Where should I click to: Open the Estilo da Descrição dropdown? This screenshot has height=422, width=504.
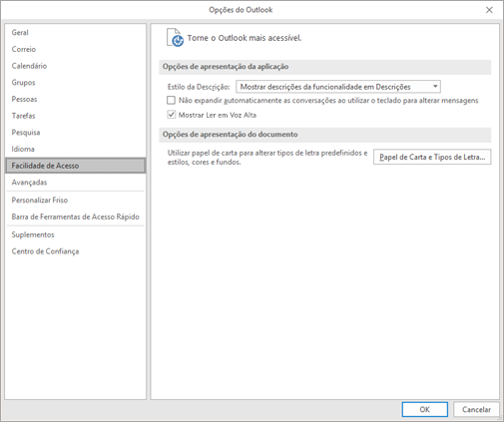coord(338,87)
